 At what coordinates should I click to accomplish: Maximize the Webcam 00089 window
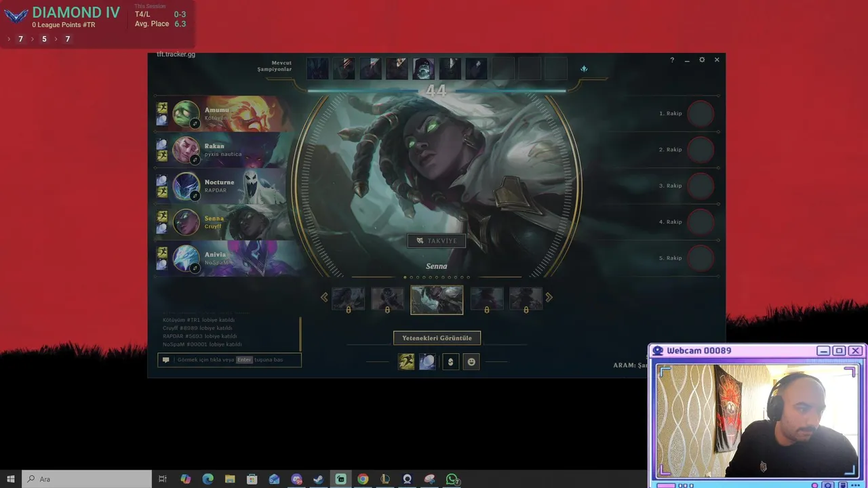839,350
